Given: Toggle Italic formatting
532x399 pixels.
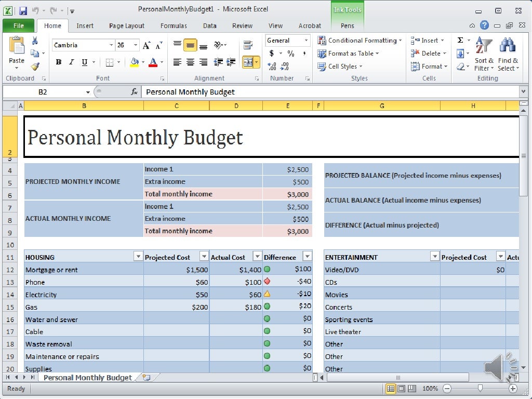Looking at the screenshot, I should (71, 62).
